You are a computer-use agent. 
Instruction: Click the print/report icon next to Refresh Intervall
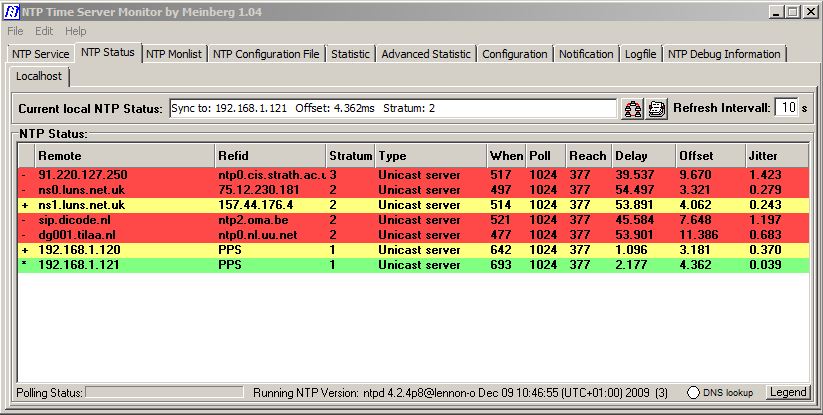pyautogui.click(x=656, y=109)
